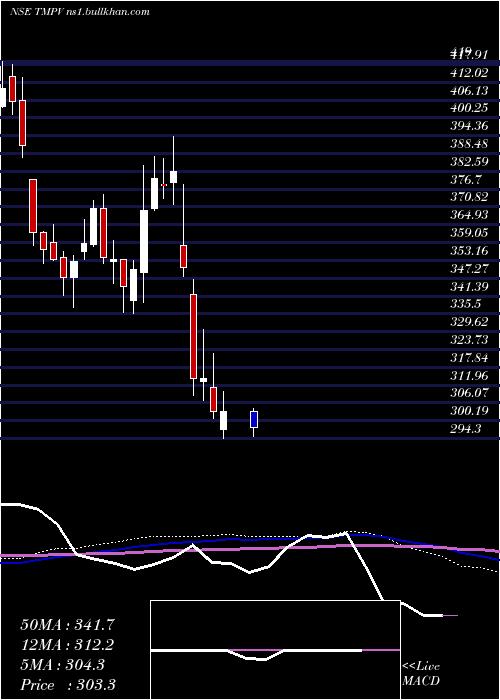Click the 353.16 price axis label
Viewport: 500px width, 700px height.
pyautogui.click(x=469, y=250)
